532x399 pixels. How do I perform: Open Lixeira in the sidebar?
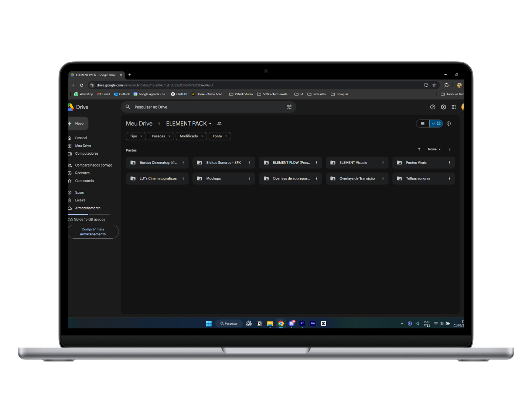point(80,200)
